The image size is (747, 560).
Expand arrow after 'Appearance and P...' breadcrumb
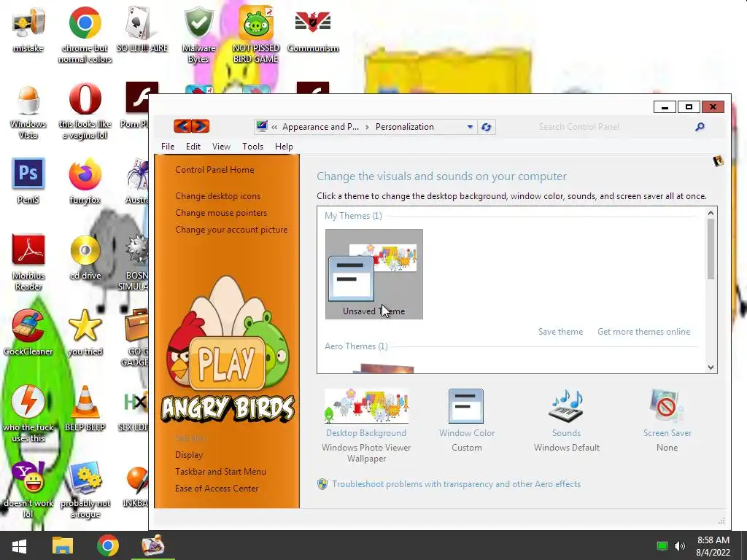pyautogui.click(x=367, y=127)
